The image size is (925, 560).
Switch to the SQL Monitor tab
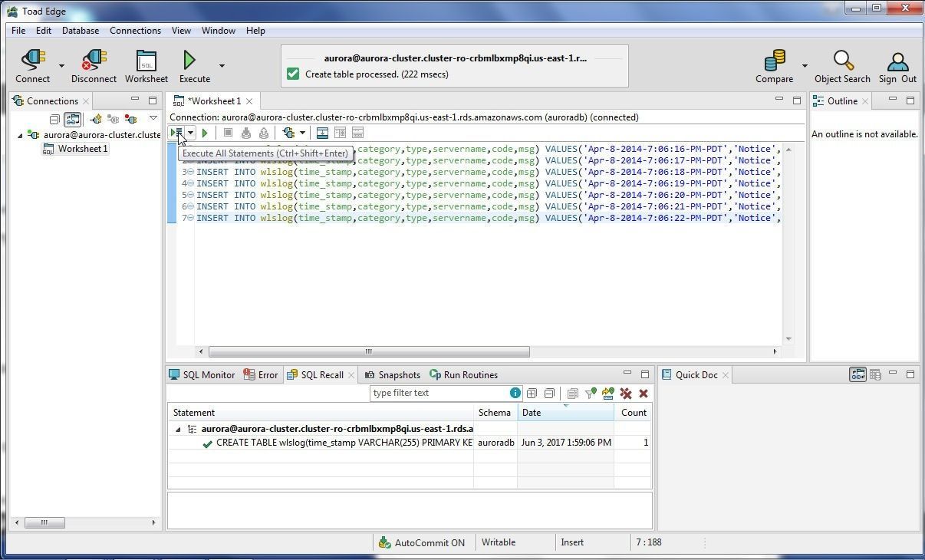(202, 375)
